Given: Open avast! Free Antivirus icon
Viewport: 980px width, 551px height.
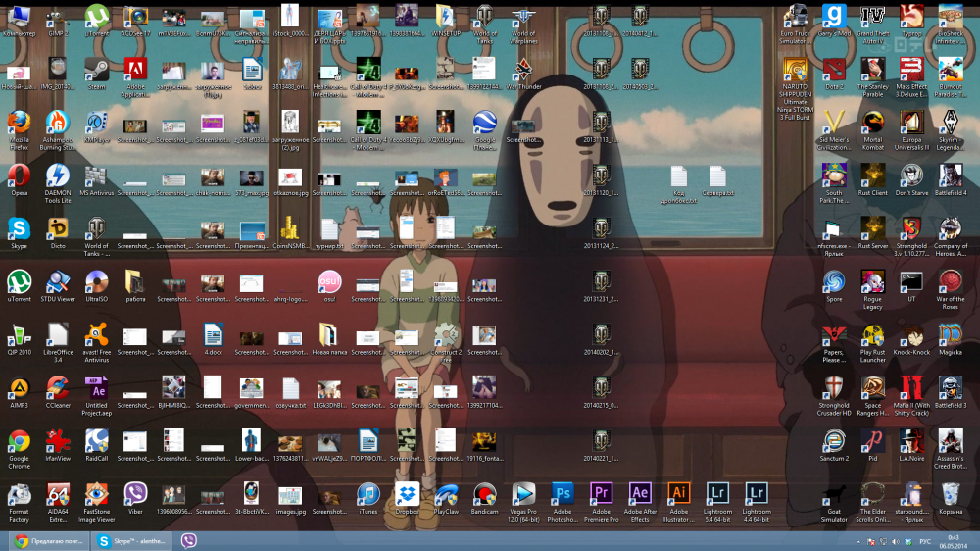Looking at the screenshot, I should 96,344.
